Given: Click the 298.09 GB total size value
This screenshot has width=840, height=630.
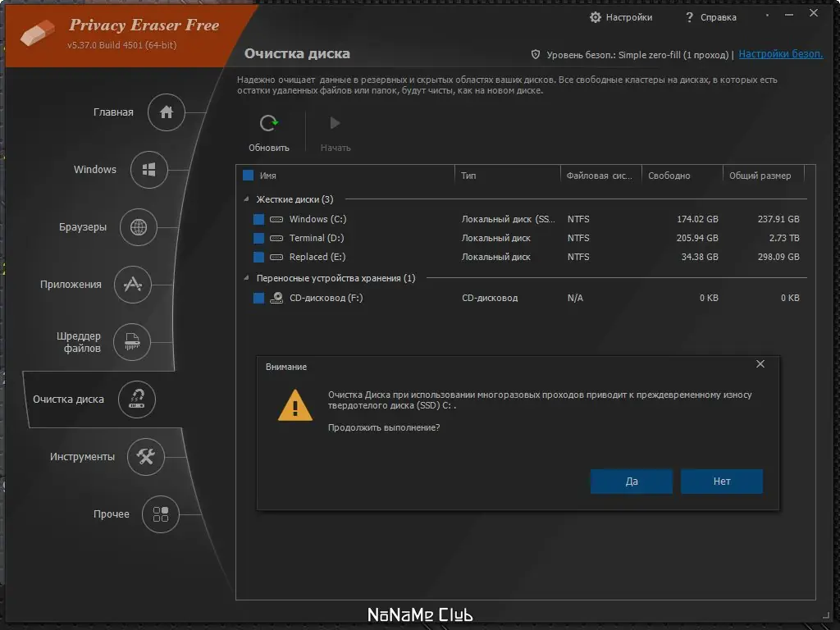Looking at the screenshot, I should click(778, 257).
